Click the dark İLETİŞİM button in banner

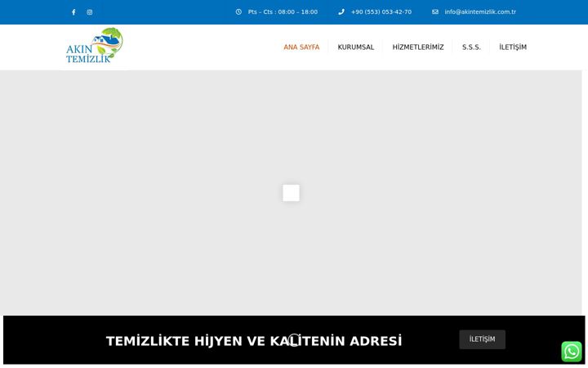pyautogui.click(x=483, y=339)
